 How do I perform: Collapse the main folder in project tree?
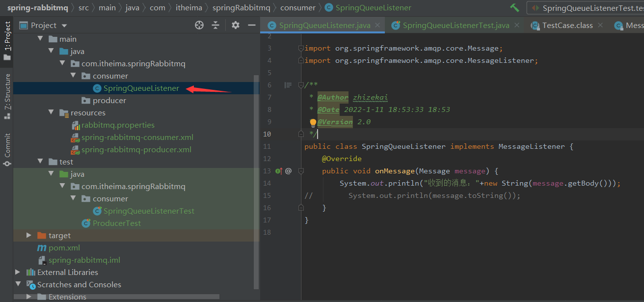pyautogui.click(x=40, y=39)
